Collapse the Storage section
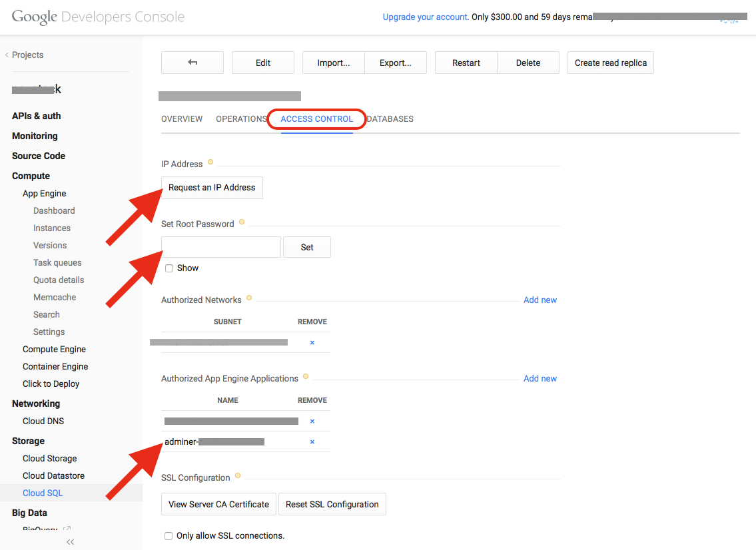Screen dimensions: 756x550 [x=28, y=441]
